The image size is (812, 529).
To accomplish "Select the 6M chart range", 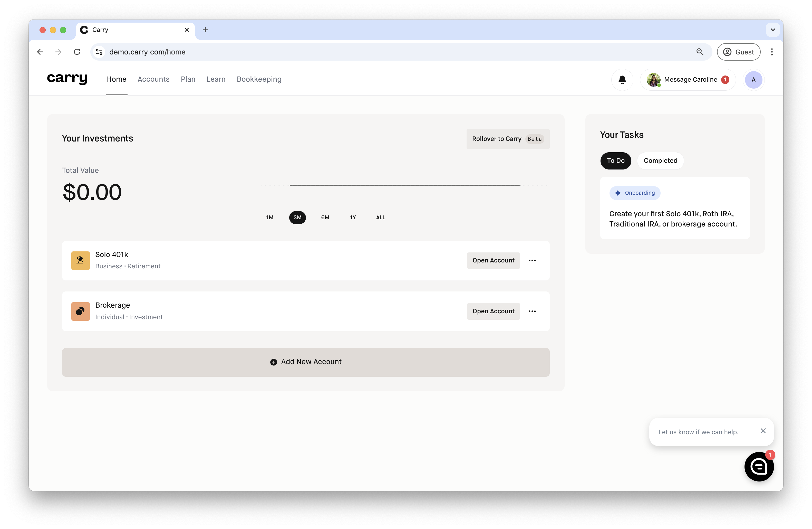I will [325, 218].
